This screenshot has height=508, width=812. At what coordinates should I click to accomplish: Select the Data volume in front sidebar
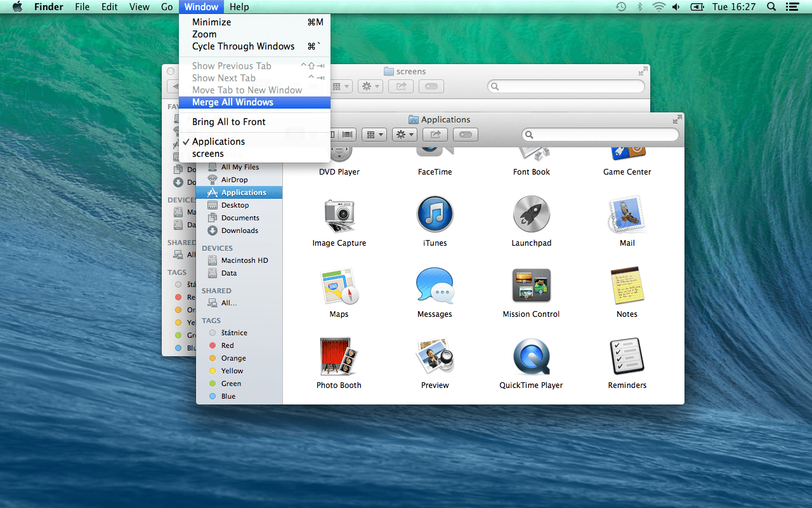239,273
